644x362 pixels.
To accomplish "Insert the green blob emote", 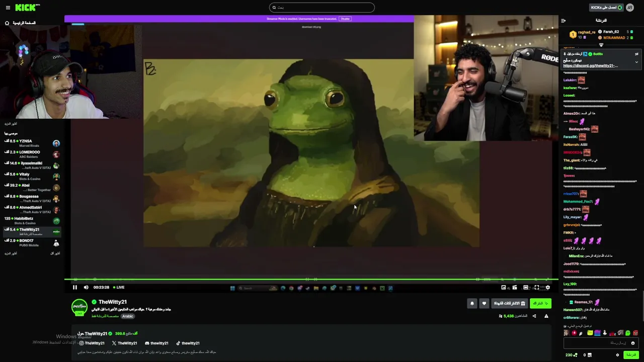I will 628,333.
